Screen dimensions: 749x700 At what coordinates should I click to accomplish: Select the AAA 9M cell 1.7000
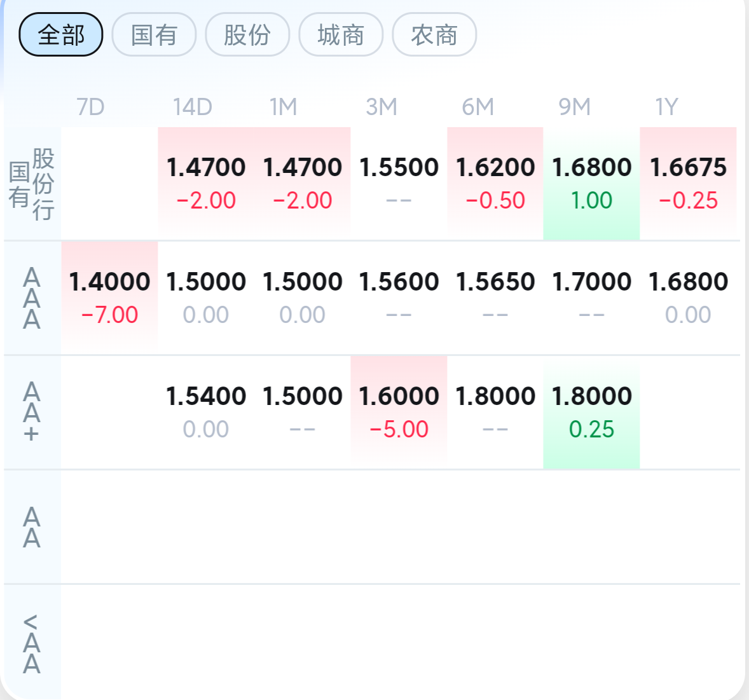click(591, 298)
